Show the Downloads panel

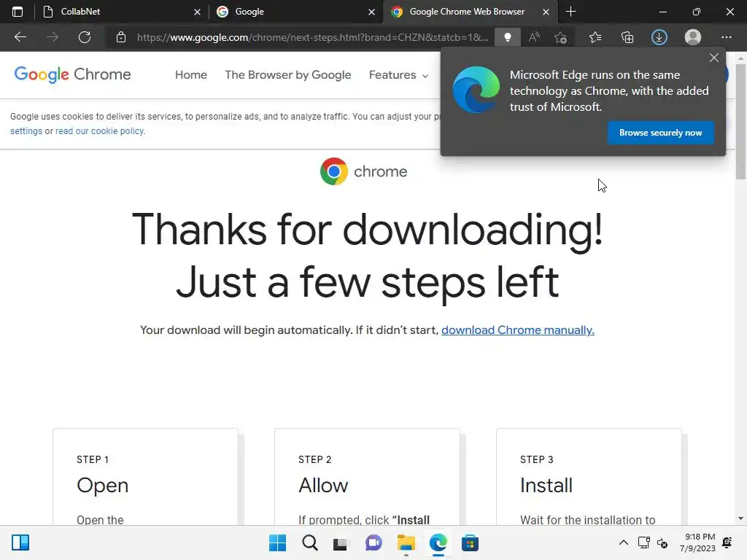659,37
